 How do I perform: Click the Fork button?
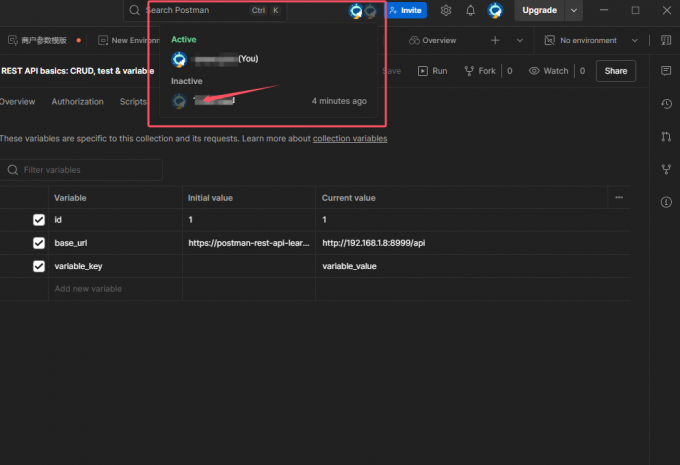coord(480,71)
